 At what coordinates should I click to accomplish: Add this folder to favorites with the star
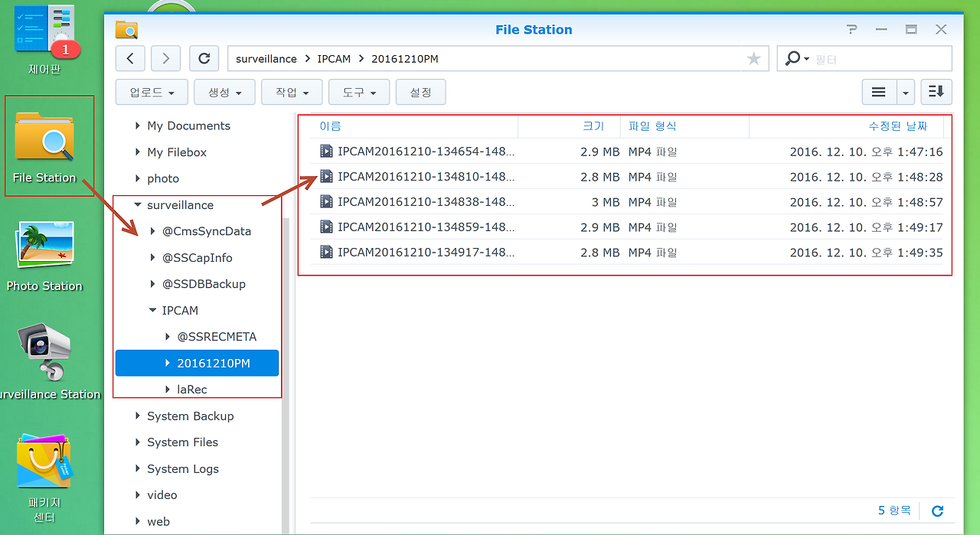point(754,58)
